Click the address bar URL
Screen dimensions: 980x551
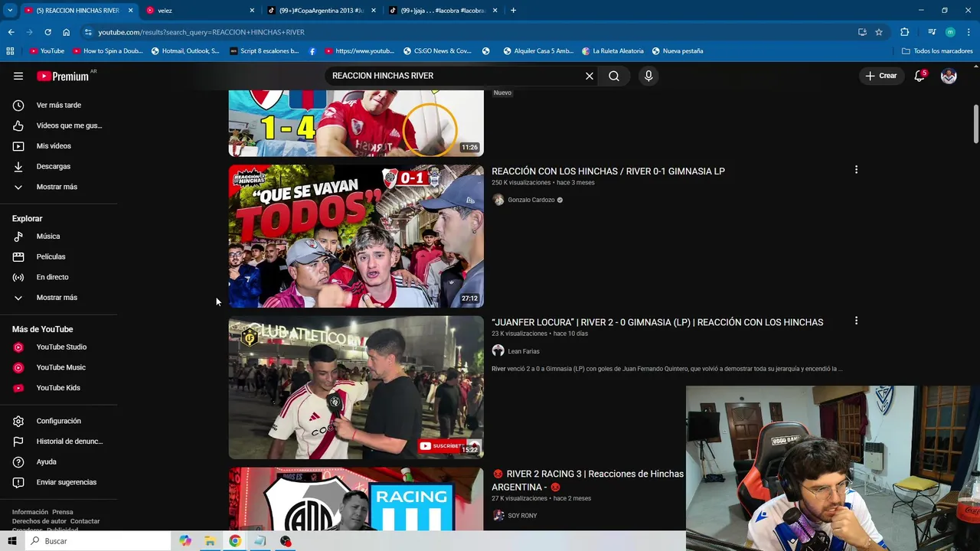tap(201, 32)
